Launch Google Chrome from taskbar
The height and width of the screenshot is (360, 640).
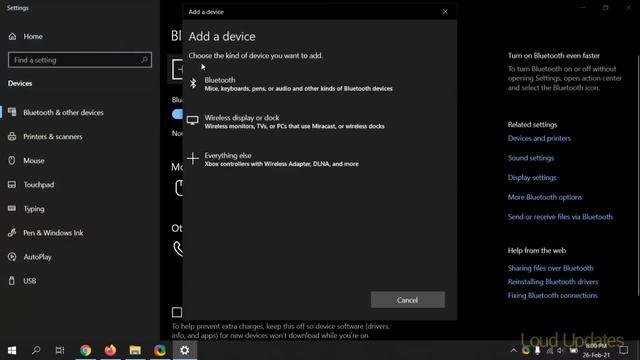pos(85,350)
